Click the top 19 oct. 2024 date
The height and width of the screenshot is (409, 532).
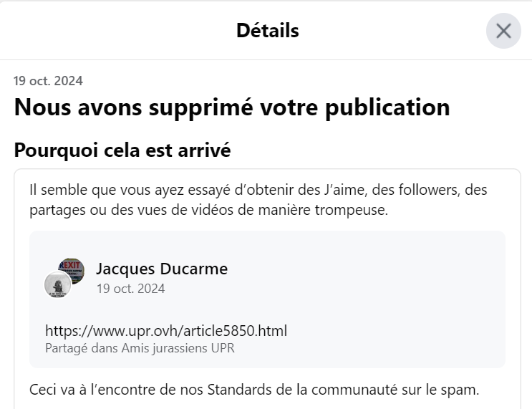48,81
